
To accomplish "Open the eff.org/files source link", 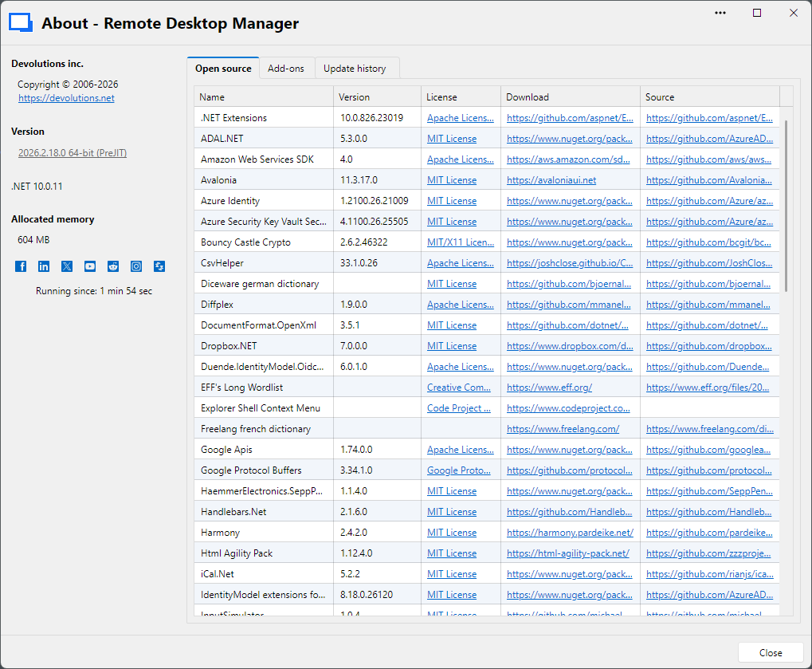I will (x=708, y=388).
